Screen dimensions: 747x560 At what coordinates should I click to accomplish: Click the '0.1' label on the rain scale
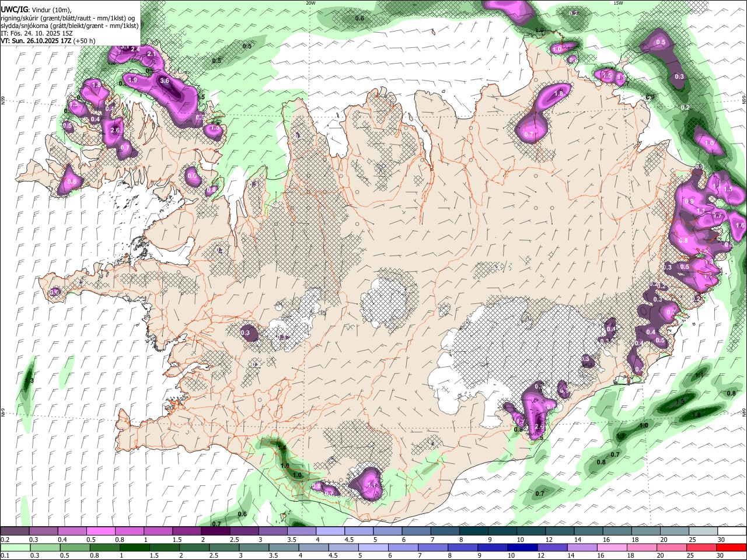(x=5, y=556)
